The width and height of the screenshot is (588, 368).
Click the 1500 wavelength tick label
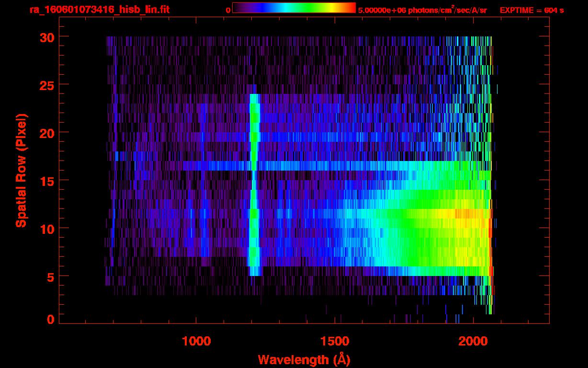coord(335,341)
